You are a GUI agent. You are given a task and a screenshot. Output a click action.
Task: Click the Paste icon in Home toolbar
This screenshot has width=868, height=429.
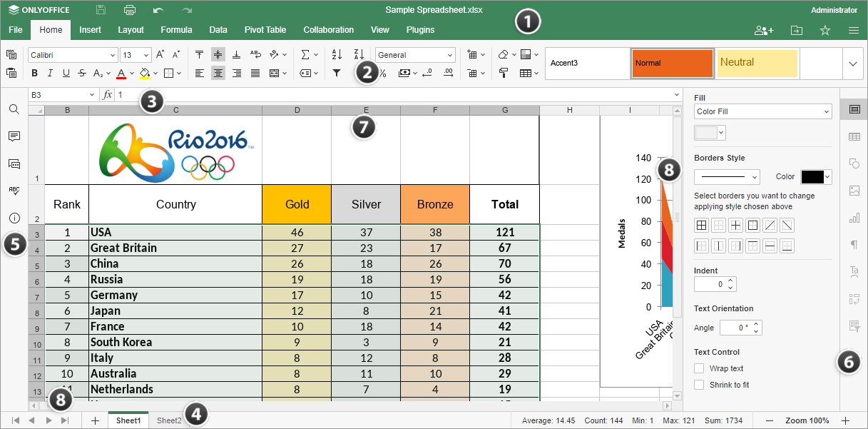[x=11, y=73]
